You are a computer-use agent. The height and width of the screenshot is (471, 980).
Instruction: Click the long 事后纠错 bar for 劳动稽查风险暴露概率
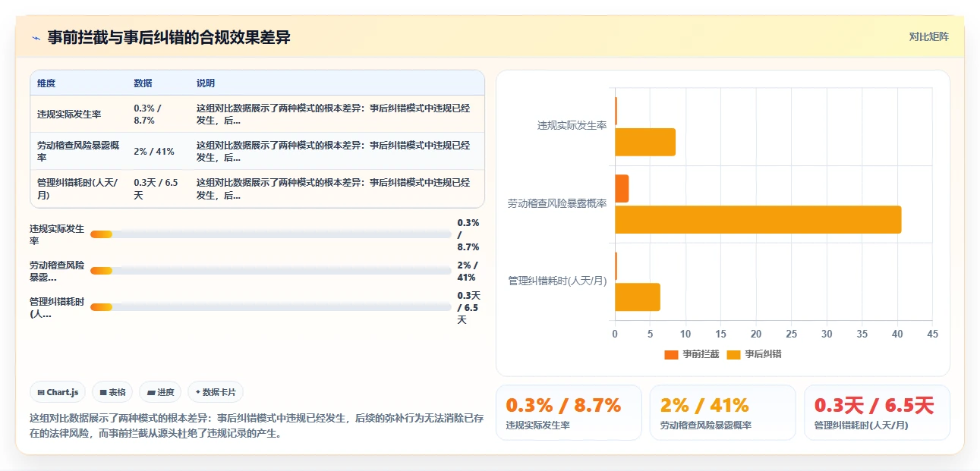coord(758,219)
